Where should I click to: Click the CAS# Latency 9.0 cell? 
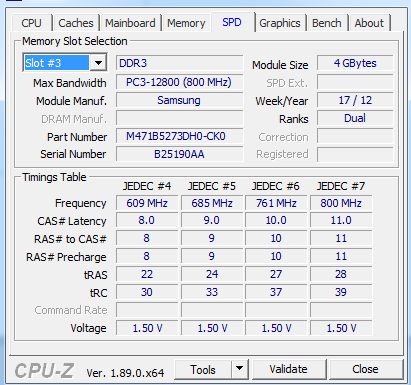(x=212, y=220)
